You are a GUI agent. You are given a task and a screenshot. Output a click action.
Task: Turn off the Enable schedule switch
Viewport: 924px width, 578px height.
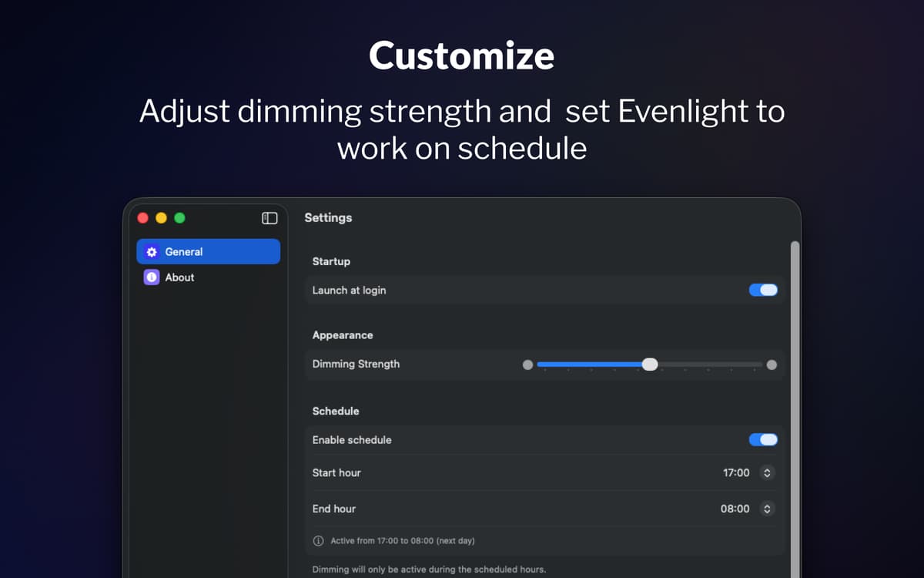(x=763, y=440)
